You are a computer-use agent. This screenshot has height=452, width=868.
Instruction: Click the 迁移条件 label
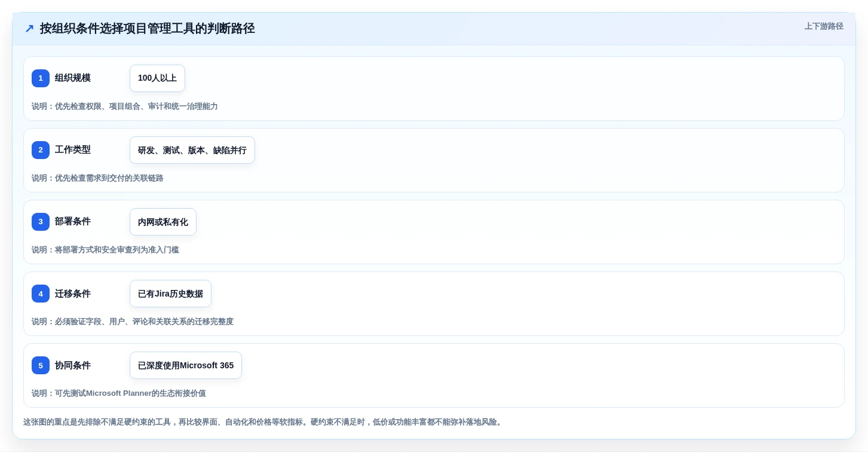click(x=73, y=294)
